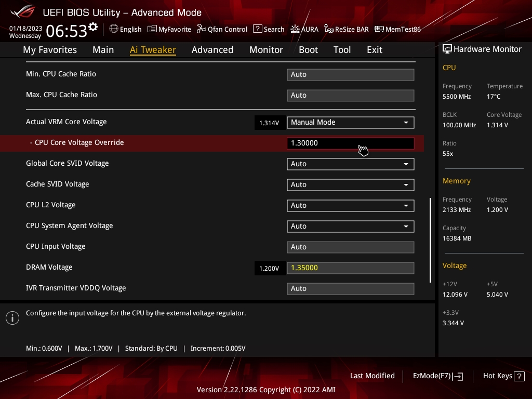
Task: Click the CPU temperature 17°C value
Action: pyautogui.click(x=494, y=96)
